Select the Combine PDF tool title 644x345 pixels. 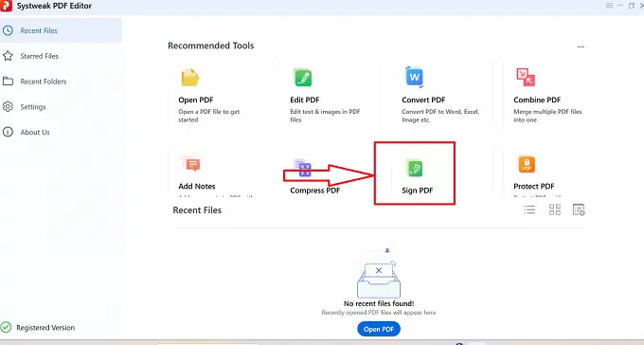[537, 100]
